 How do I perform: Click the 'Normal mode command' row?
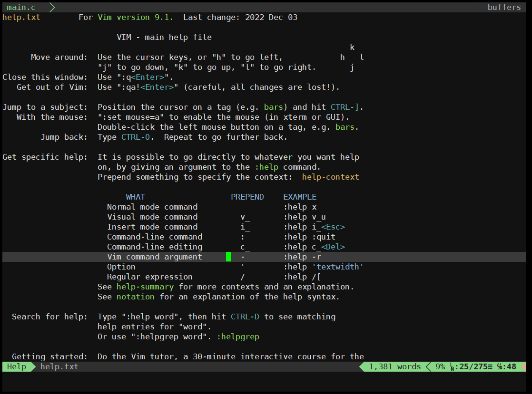[152, 207]
